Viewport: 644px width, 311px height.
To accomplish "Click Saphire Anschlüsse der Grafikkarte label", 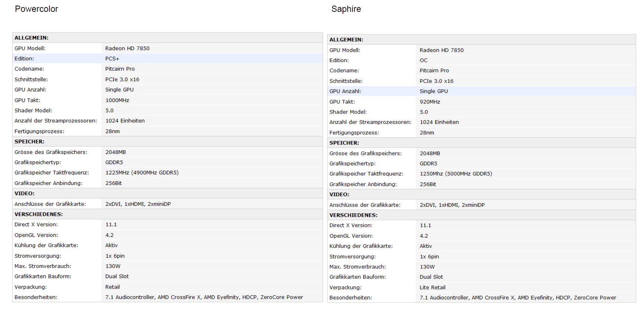I will [x=364, y=205].
